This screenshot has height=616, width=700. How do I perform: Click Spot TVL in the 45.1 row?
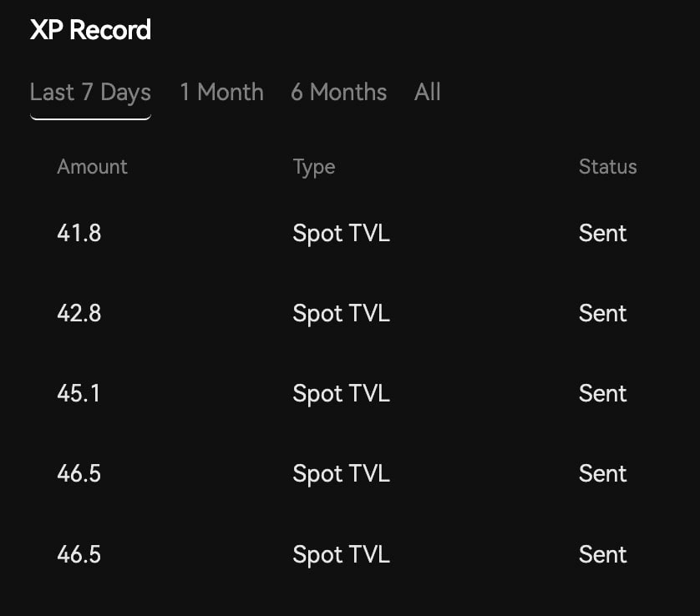point(341,393)
